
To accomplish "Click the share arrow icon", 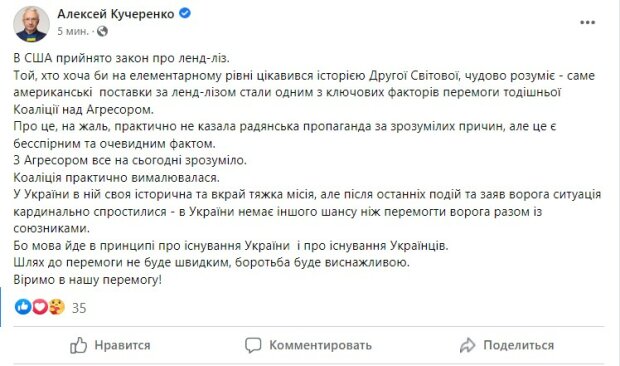I will coord(467,345).
